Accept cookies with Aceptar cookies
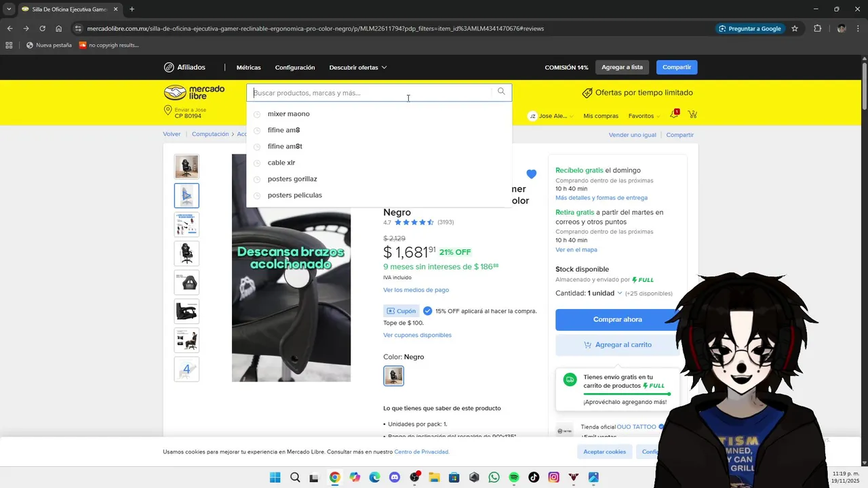 [x=605, y=451]
